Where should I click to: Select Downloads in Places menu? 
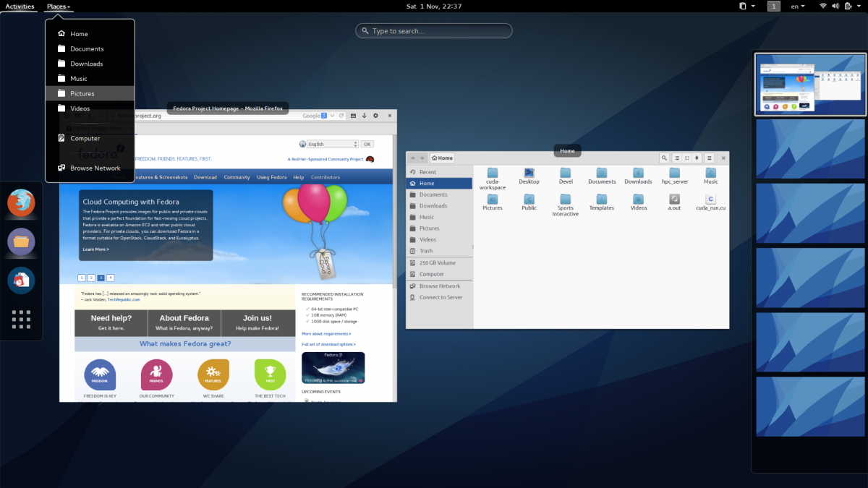point(90,64)
